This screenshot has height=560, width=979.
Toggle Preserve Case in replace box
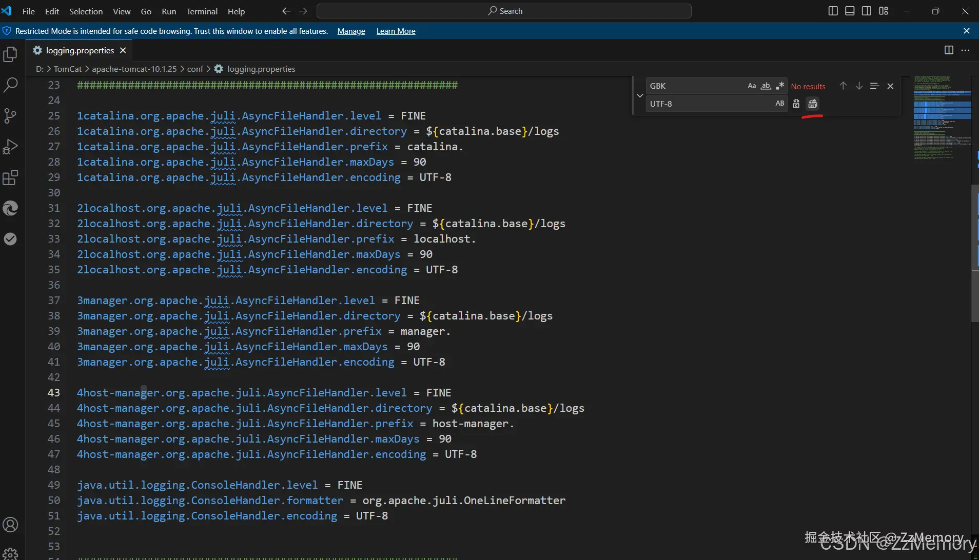click(779, 104)
